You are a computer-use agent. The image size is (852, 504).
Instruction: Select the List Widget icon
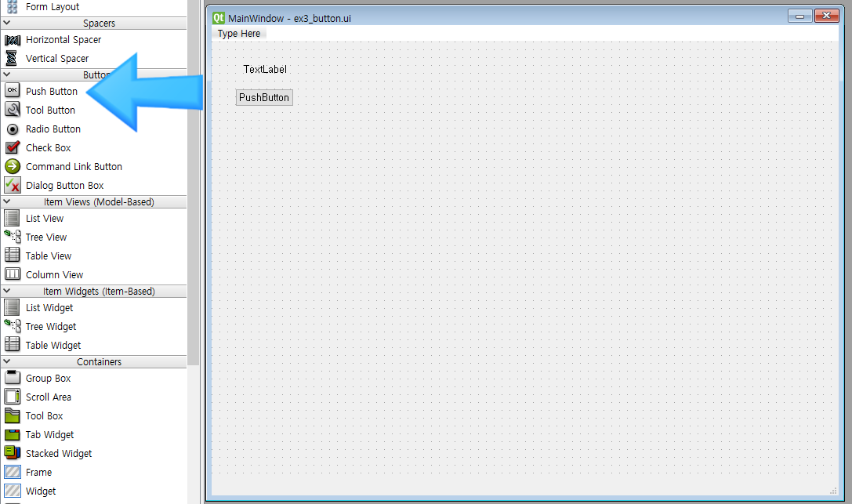point(12,307)
